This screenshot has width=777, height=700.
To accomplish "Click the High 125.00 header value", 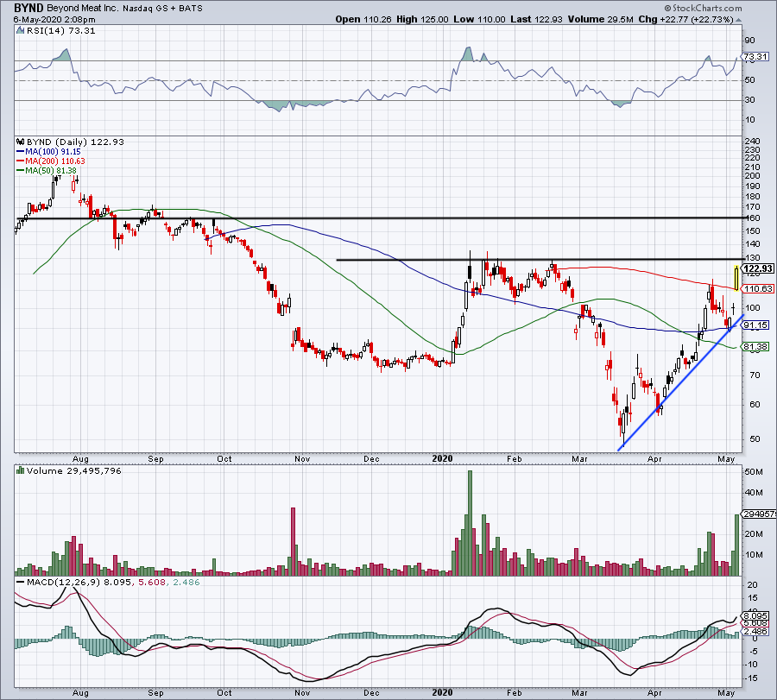I will pos(423,19).
